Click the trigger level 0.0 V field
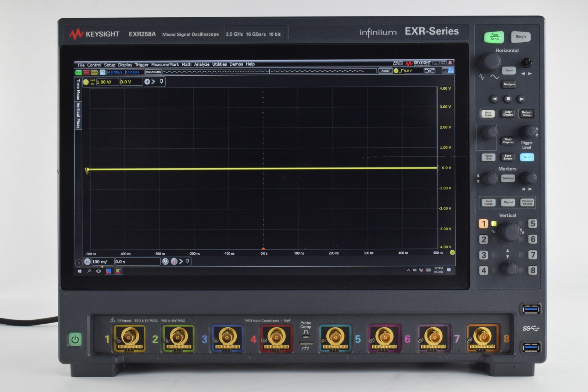588x392 pixels. 413,71
